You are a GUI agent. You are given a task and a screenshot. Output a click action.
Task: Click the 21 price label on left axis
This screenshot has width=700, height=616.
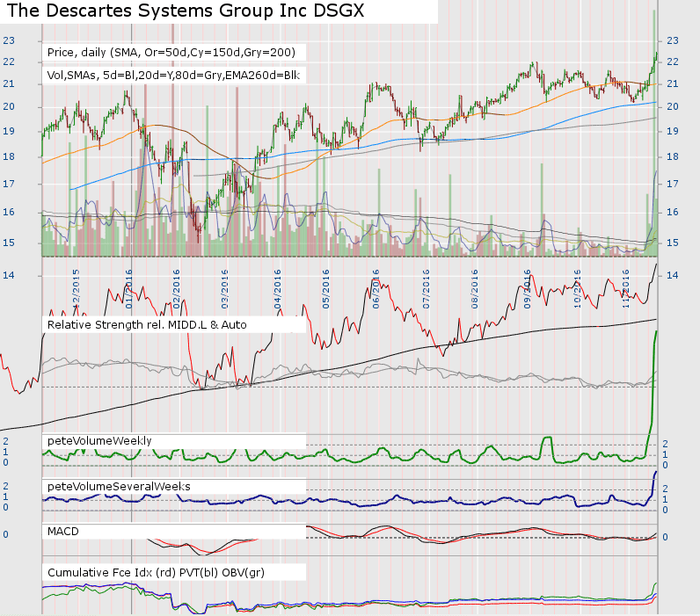coord(9,83)
